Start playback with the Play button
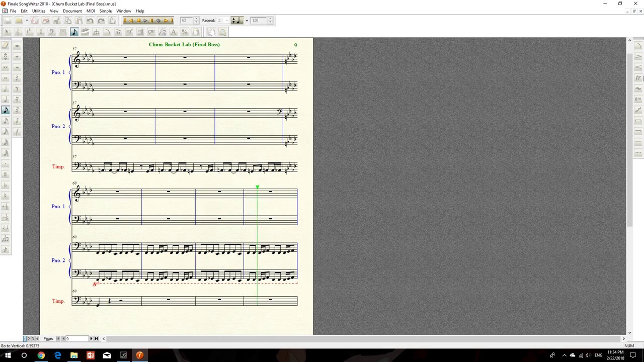The width and height of the screenshot is (644, 362). tap(145, 21)
